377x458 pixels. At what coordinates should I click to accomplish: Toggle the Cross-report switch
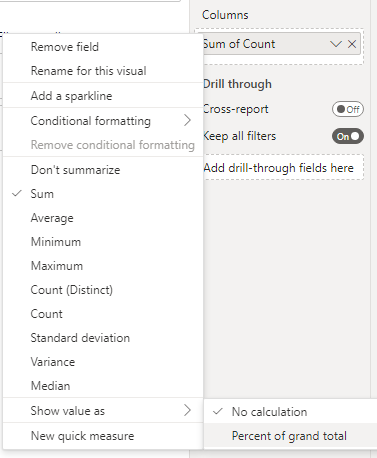point(348,109)
